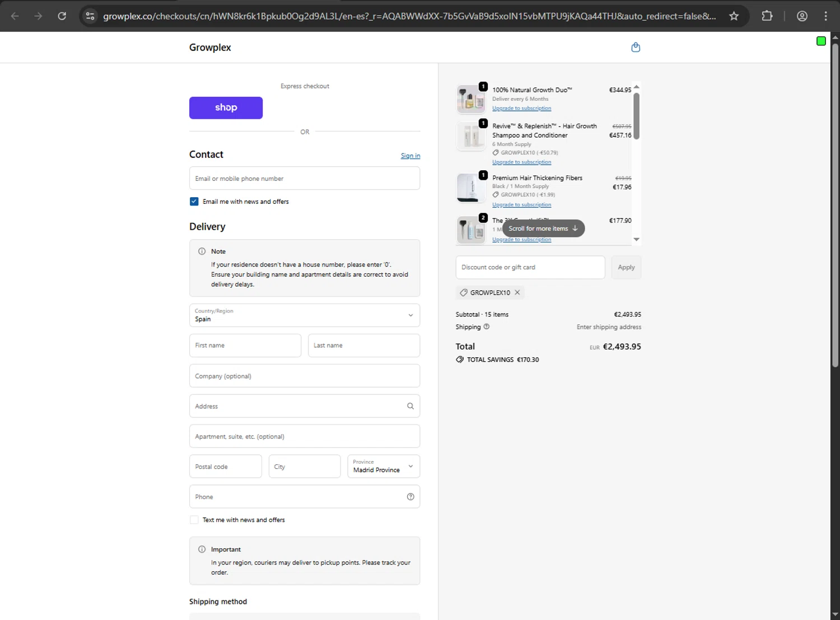Click the item list scroll-down arrow
The height and width of the screenshot is (620, 840).
click(x=636, y=239)
